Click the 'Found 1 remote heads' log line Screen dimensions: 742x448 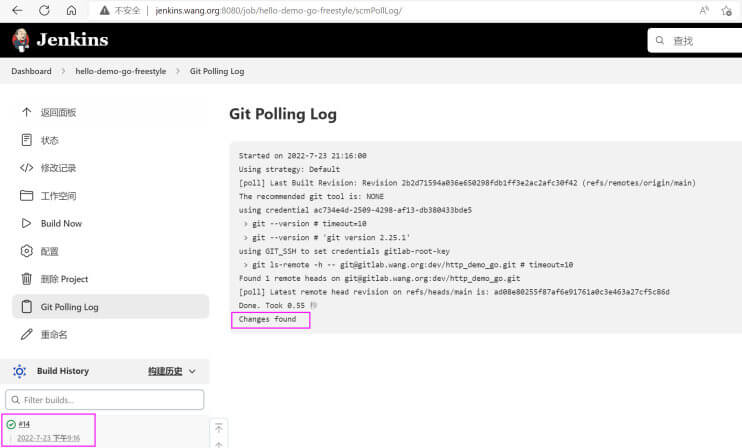[x=379, y=278]
